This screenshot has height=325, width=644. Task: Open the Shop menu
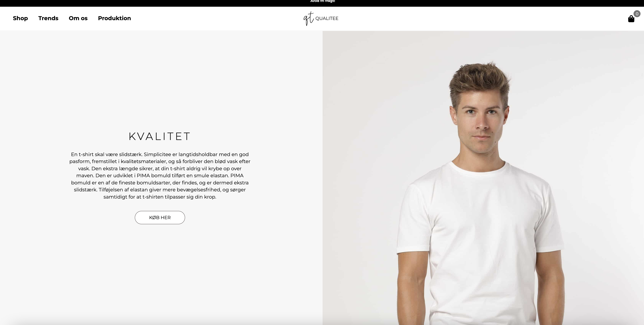coord(20,18)
